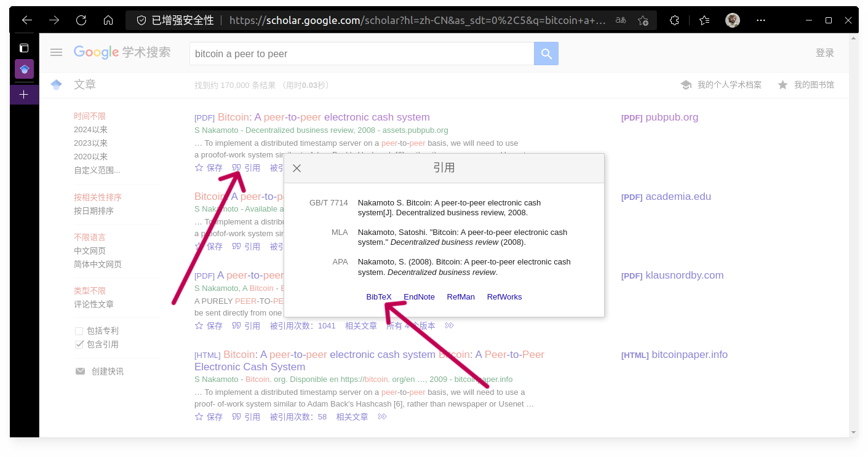Toggle the 包含引用 checkbox

[x=79, y=344]
